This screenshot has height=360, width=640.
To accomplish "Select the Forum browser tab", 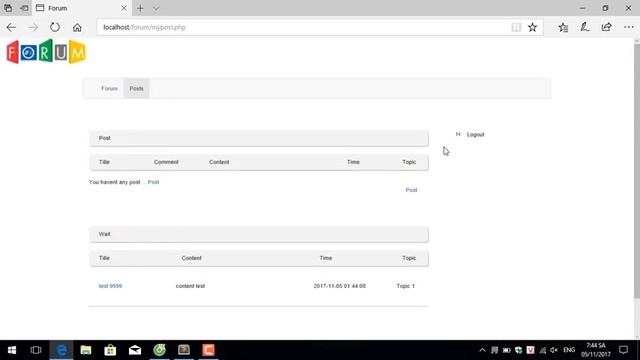I will (x=81, y=8).
